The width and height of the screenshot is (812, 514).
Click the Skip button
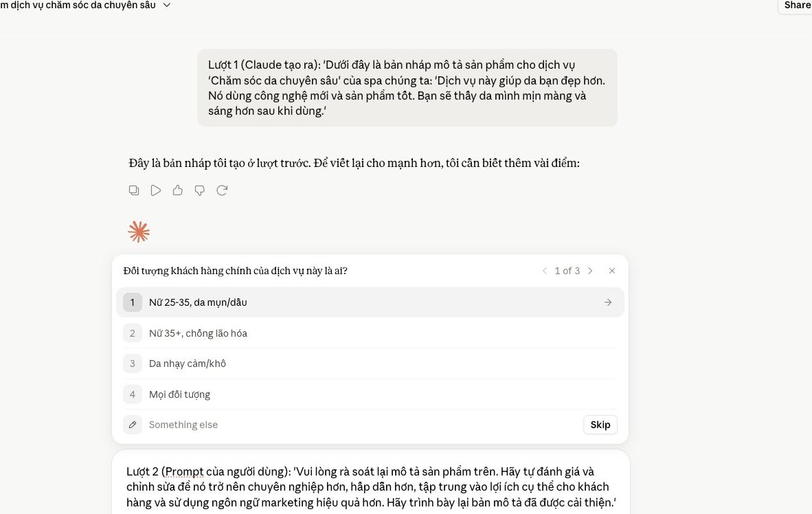[600, 425]
